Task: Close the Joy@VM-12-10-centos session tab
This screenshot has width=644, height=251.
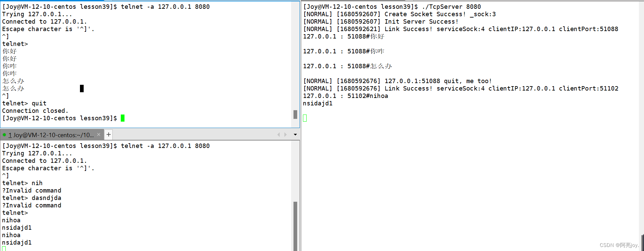Action: pos(99,134)
